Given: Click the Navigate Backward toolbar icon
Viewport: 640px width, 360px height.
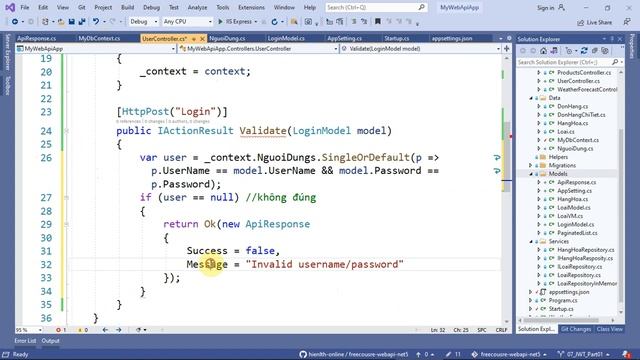Looking at the screenshot, I should coord(15,22).
